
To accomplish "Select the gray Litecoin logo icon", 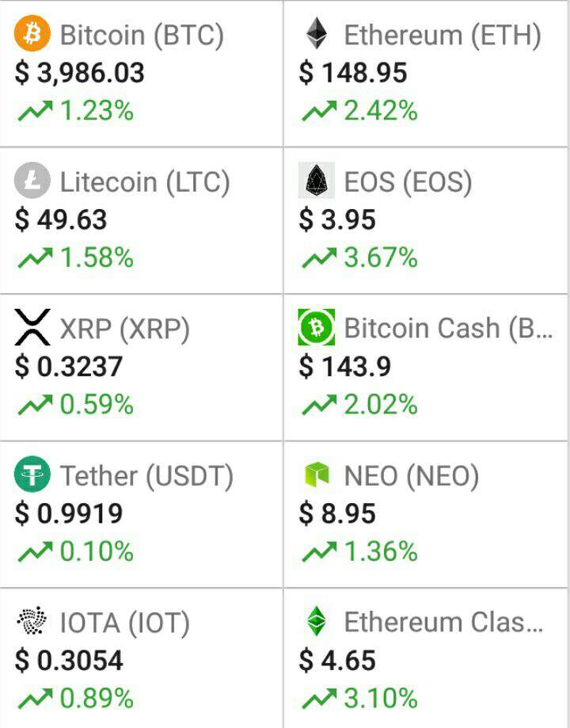I will (32, 181).
